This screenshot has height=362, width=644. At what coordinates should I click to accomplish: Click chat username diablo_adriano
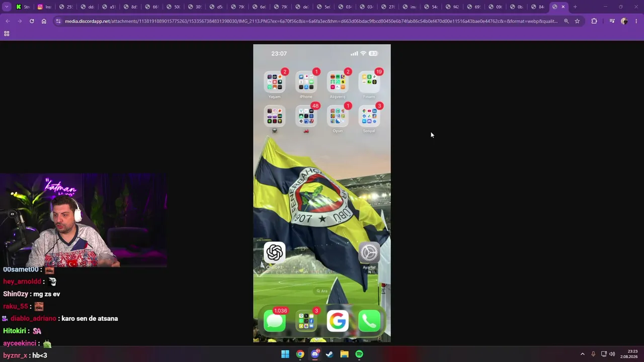click(33, 319)
